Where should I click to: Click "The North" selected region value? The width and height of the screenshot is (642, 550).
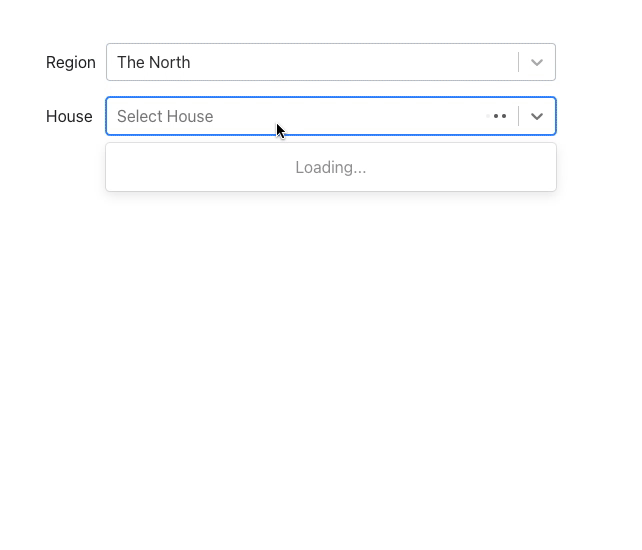153,62
